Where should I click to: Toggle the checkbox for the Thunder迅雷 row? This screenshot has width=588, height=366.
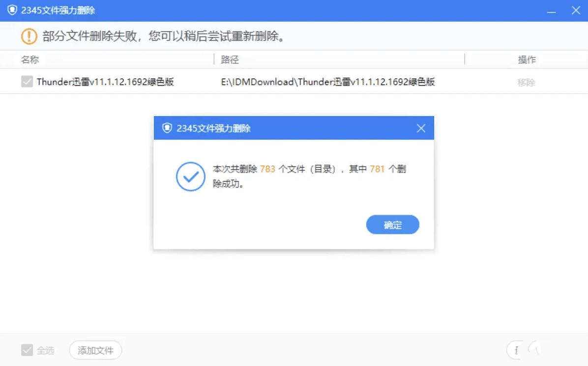coord(27,82)
